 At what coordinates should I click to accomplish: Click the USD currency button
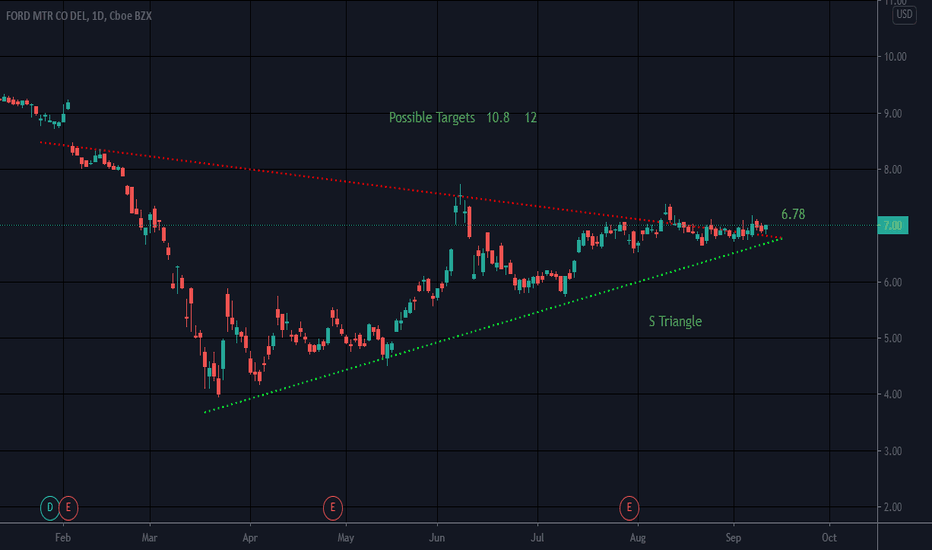904,14
